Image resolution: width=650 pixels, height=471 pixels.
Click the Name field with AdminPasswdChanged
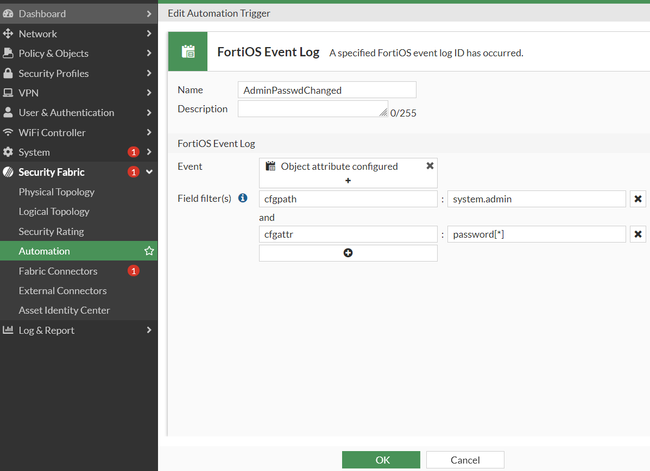click(327, 90)
